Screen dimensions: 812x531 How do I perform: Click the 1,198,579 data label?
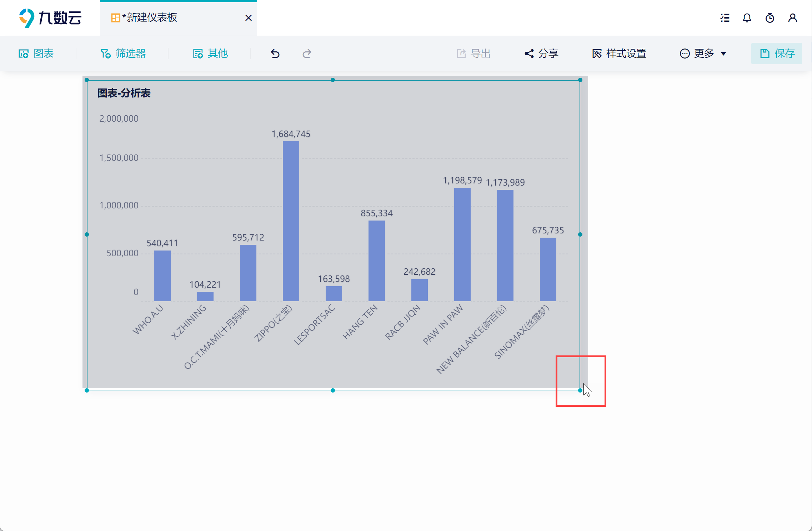tap(462, 180)
